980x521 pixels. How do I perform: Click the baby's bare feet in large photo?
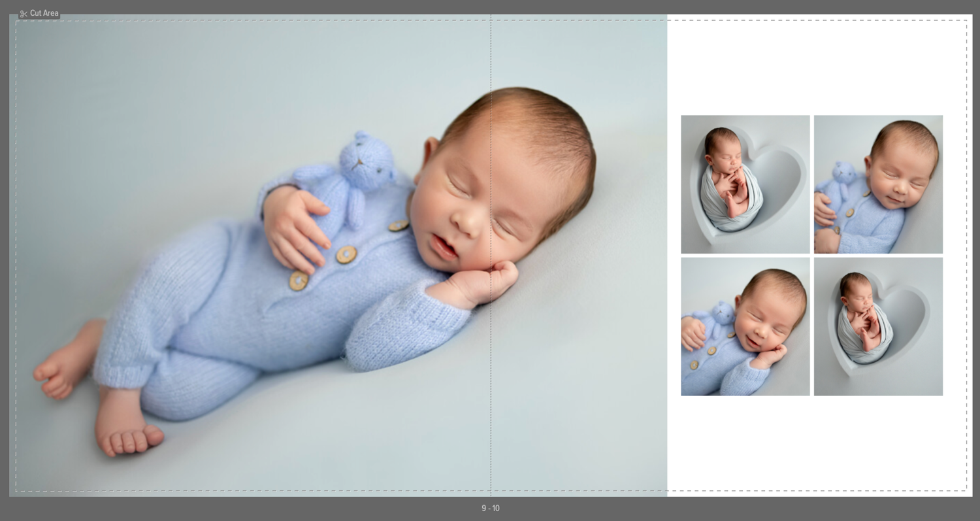click(x=98, y=392)
